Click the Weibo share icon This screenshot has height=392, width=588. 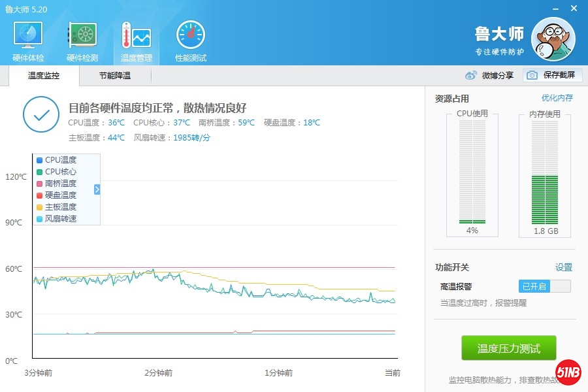pos(471,76)
